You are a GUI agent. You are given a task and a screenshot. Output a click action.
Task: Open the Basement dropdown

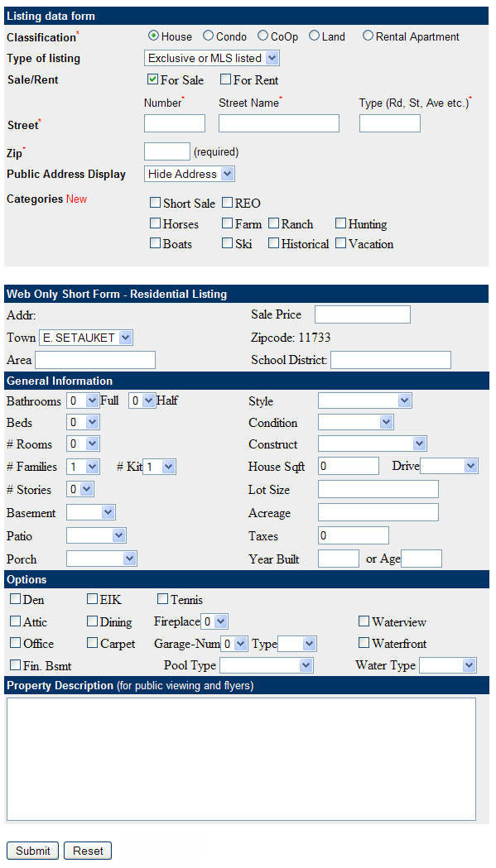[x=92, y=511]
